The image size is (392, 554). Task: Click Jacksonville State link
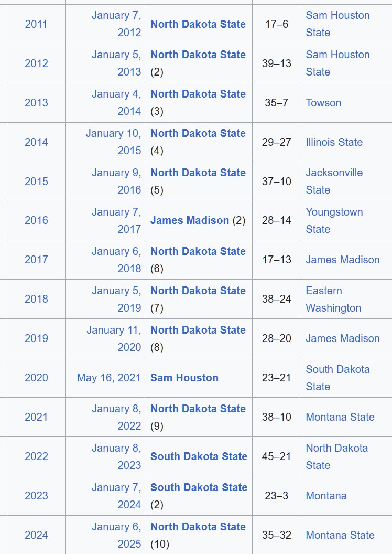click(334, 181)
